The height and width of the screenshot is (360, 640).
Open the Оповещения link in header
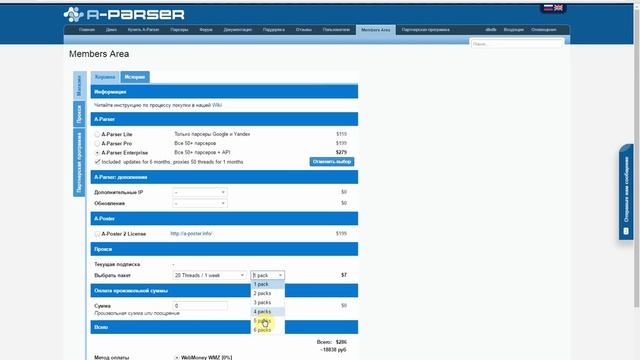click(x=544, y=30)
